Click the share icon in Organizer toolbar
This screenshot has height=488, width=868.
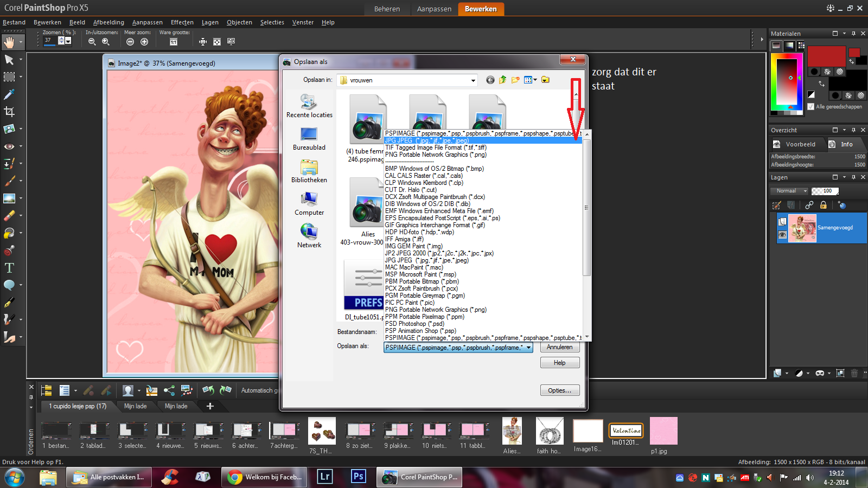coord(169,390)
